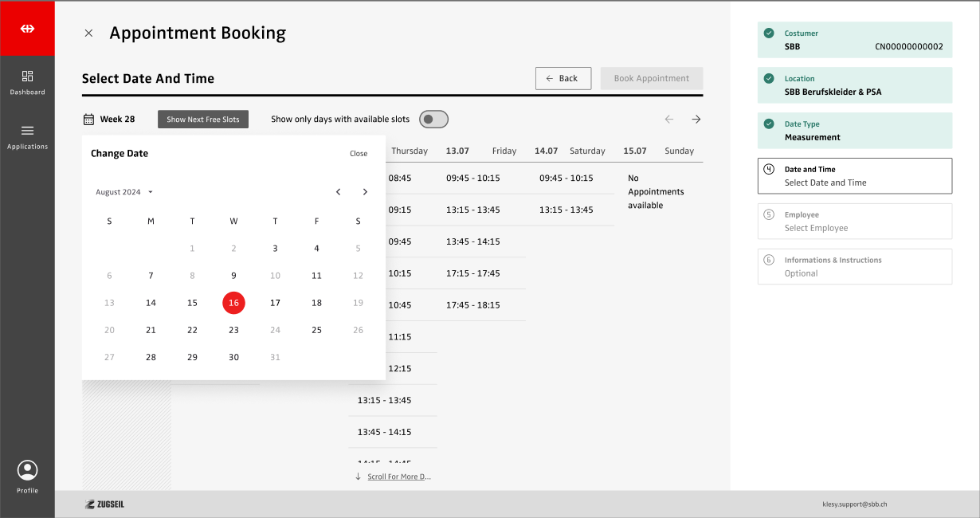This screenshot has width=980, height=518.
Task: Open the Applications menu icon
Action: pyautogui.click(x=27, y=131)
